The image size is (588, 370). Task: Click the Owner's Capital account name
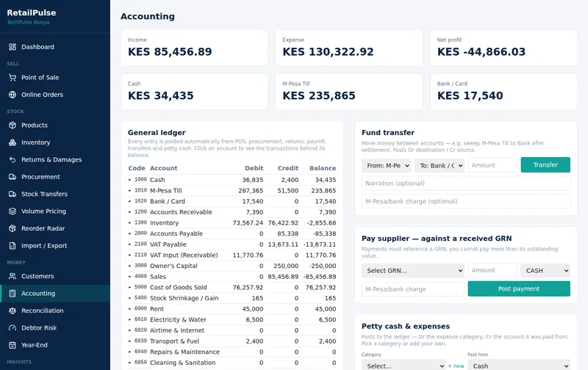click(173, 266)
